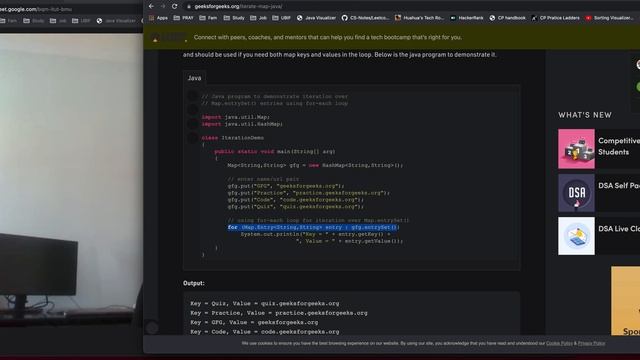
Task: Open the Java Visualizer bookmark in geeksforgeeks window
Action: click(x=316, y=18)
